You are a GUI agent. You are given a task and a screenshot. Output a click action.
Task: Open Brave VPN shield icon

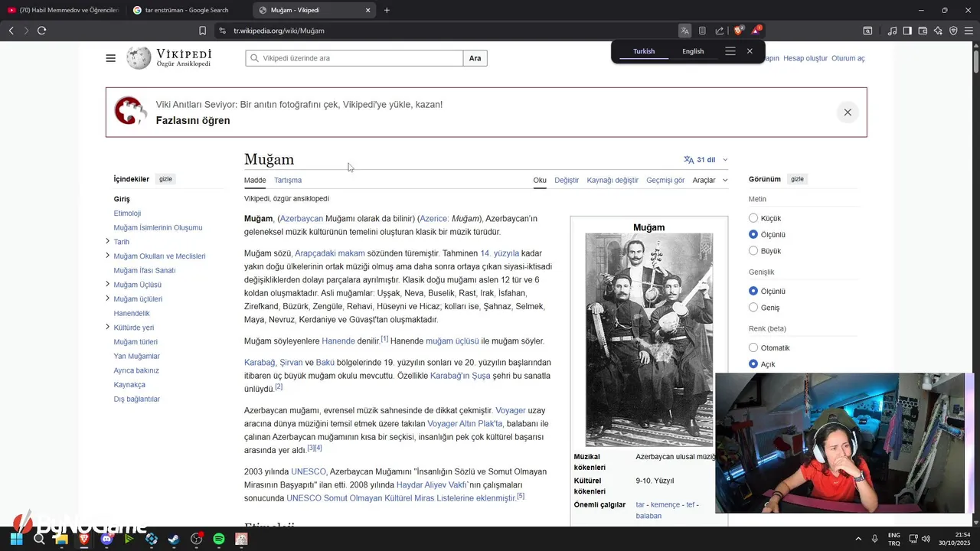pos(953,31)
